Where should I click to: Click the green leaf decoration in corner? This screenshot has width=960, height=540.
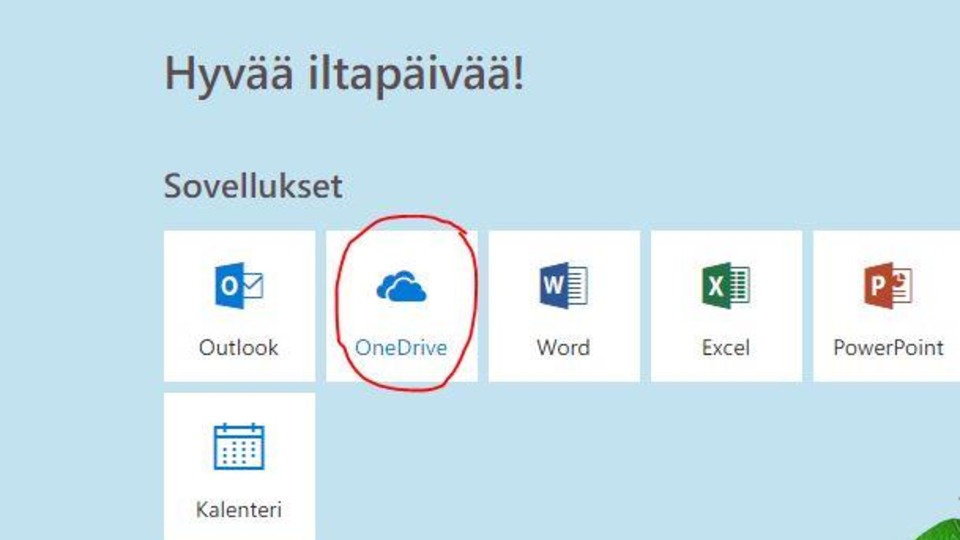[x=945, y=530]
